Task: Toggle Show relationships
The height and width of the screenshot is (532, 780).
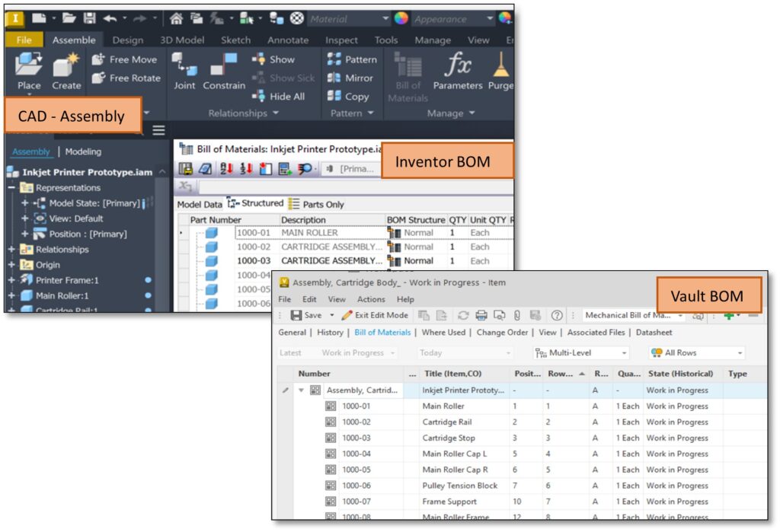Action: (x=273, y=59)
